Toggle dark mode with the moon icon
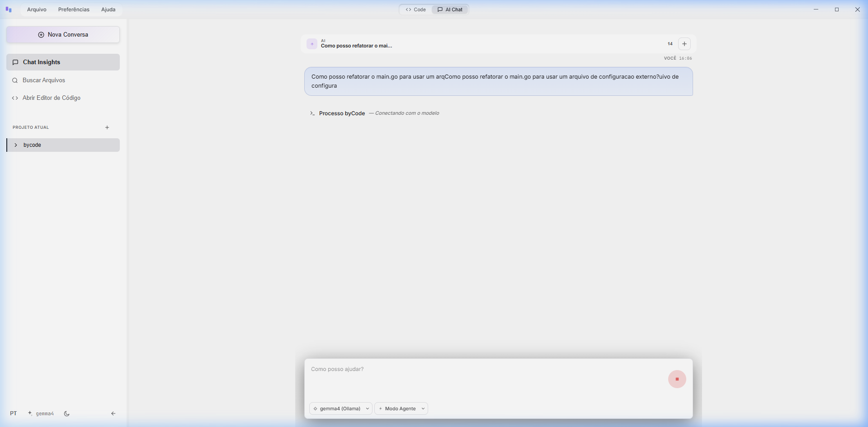This screenshot has width=868, height=427. pyautogui.click(x=67, y=413)
